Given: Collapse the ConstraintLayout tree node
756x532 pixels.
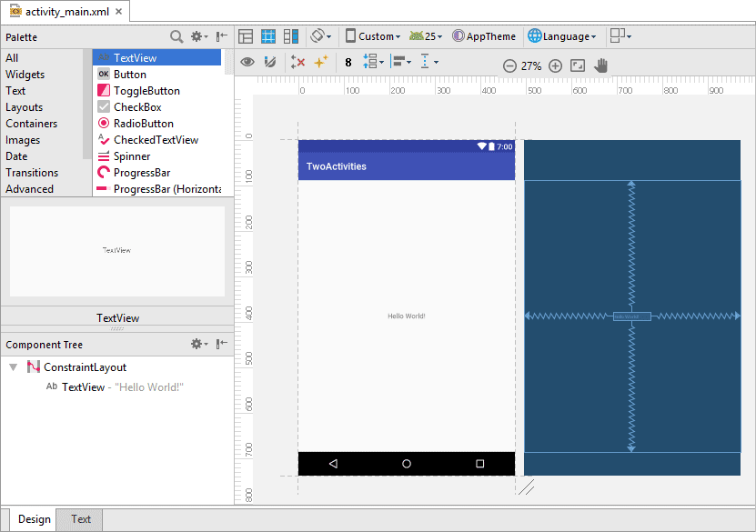Looking at the screenshot, I should [x=13, y=367].
